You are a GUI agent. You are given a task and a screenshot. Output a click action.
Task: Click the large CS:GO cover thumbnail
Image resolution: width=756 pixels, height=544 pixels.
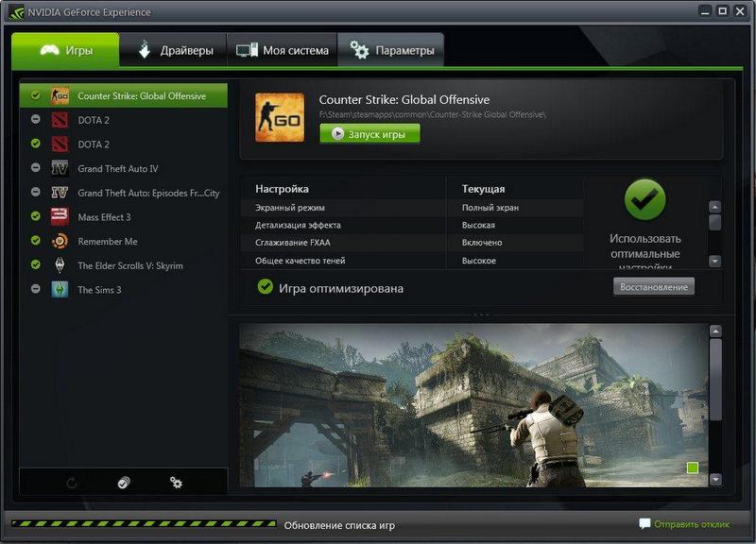point(280,117)
